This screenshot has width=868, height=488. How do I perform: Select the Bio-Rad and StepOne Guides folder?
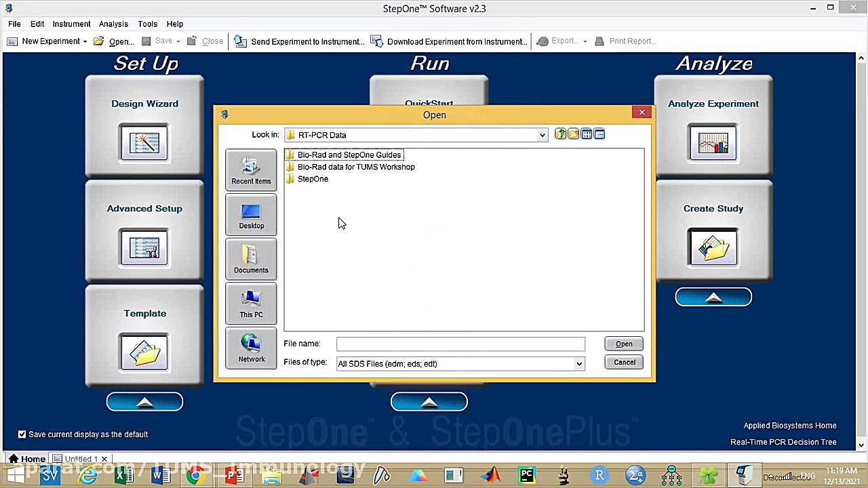[344, 155]
